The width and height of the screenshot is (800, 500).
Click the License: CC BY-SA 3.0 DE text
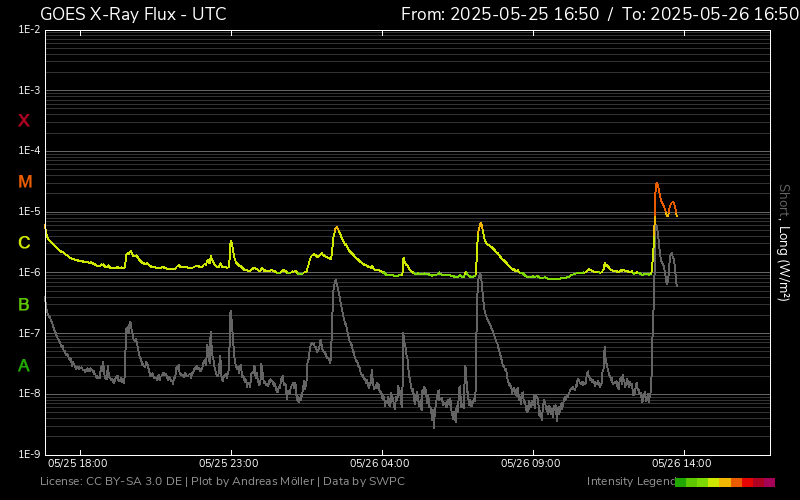pyautogui.click(x=111, y=482)
